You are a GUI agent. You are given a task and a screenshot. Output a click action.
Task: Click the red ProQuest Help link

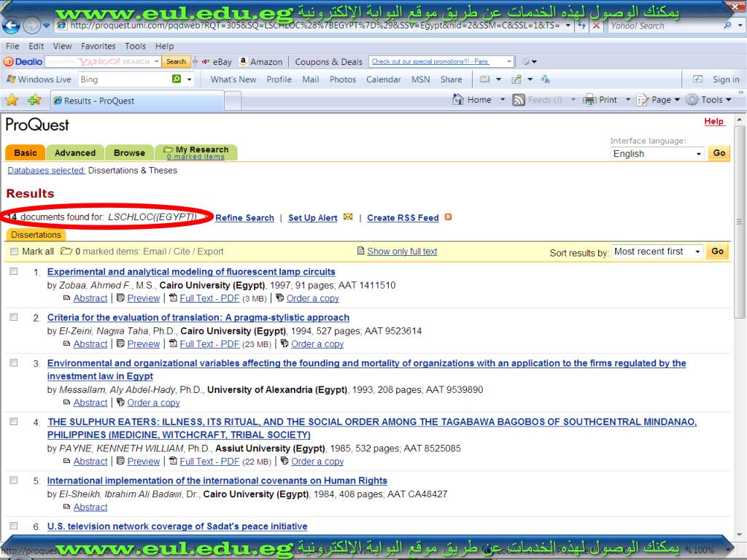tap(714, 122)
